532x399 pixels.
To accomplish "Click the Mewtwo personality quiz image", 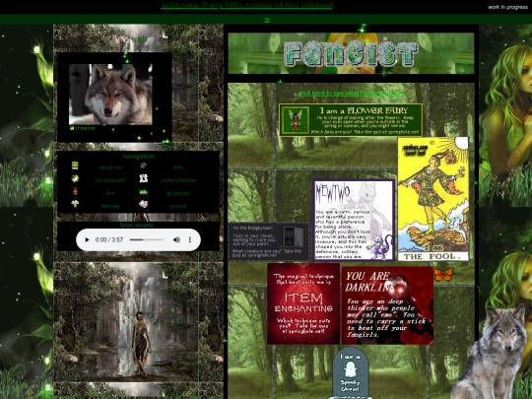I will pos(354,221).
